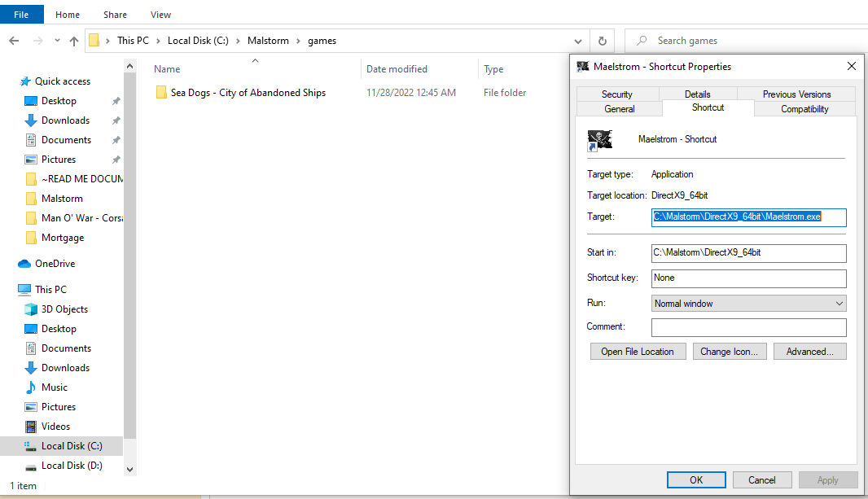Click the Change Icon button
The image size is (868, 499).
click(x=730, y=352)
